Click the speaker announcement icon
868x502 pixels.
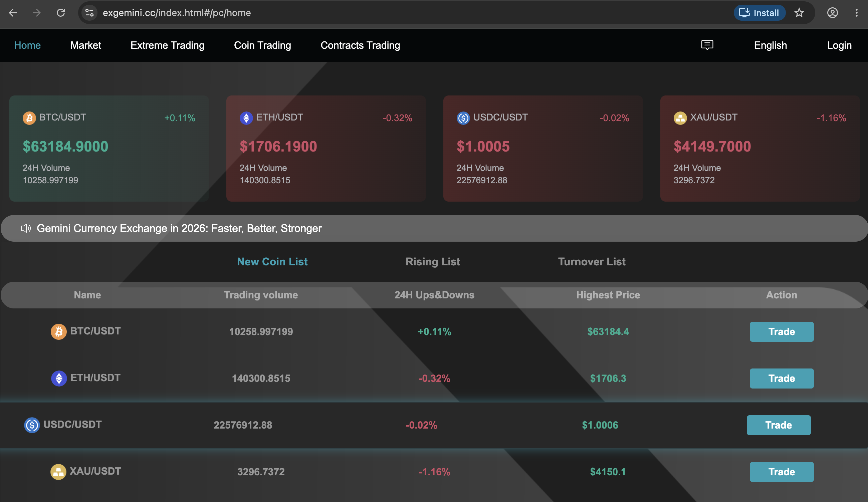[x=26, y=228]
